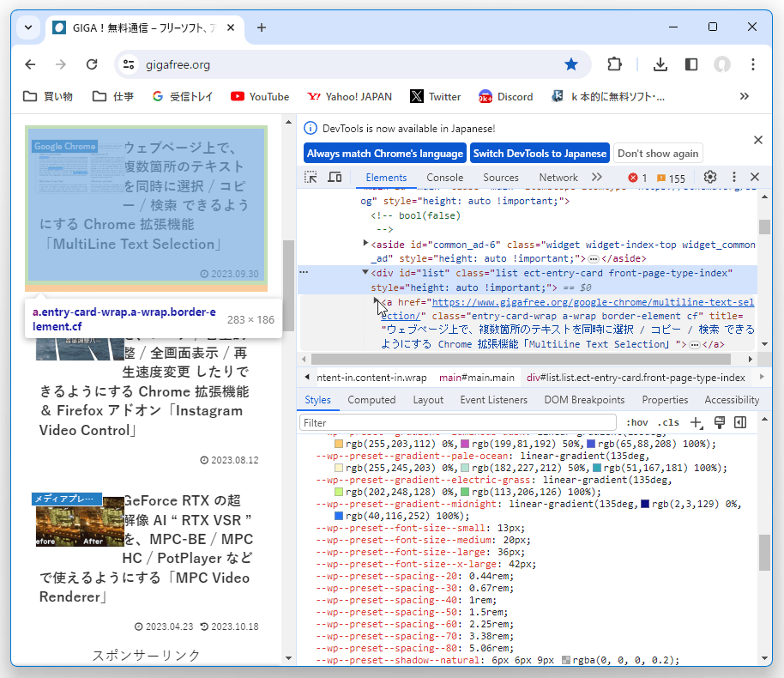Open the Downloads icon in toolbar
This screenshot has width=784, height=678.
pos(660,64)
